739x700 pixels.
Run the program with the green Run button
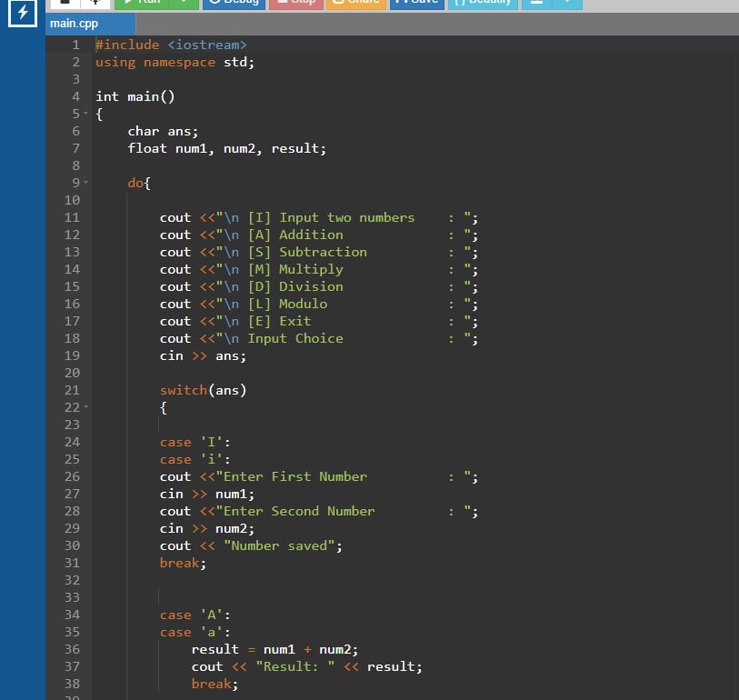[x=141, y=3]
